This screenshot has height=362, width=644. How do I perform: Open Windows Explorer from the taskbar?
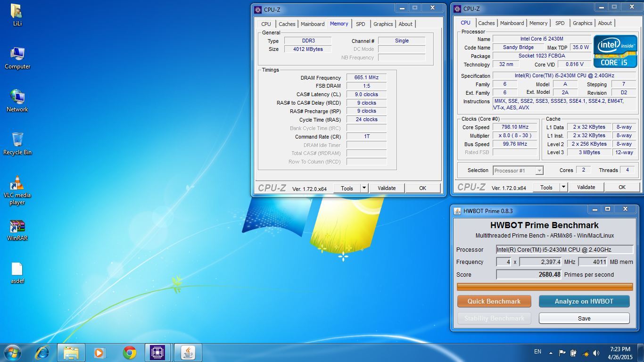point(71,353)
